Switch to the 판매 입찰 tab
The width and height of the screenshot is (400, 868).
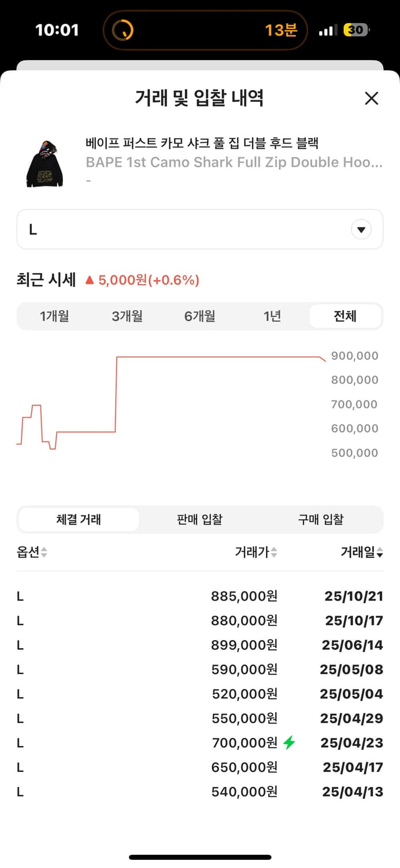pyautogui.click(x=199, y=519)
